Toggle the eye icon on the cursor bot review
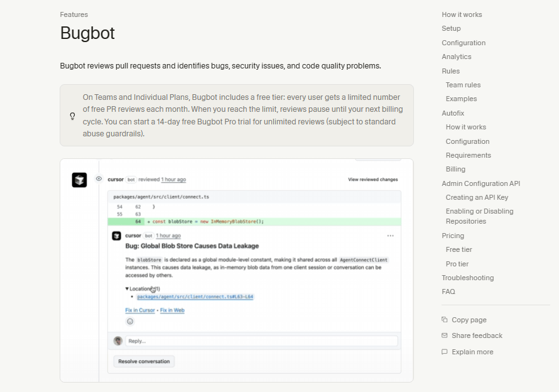 click(99, 179)
